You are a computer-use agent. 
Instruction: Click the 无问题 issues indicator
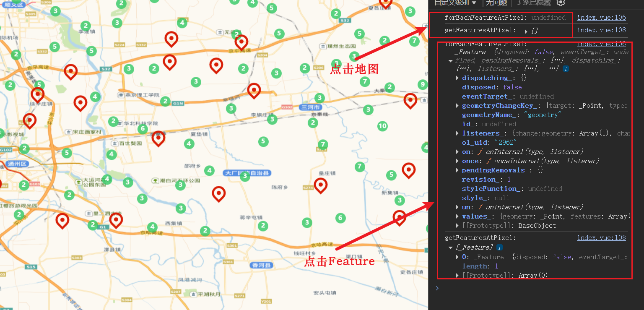click(496, 3)
